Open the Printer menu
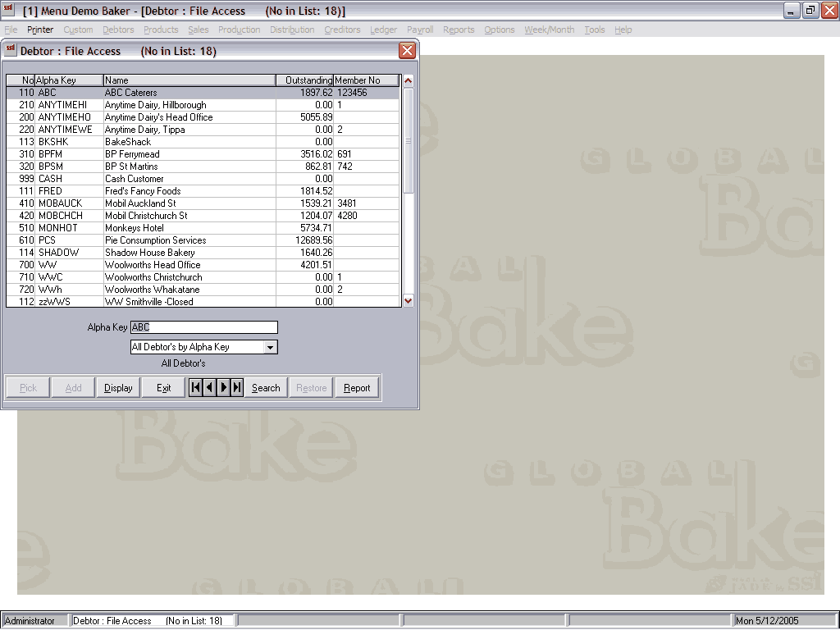 coord(40,30)
